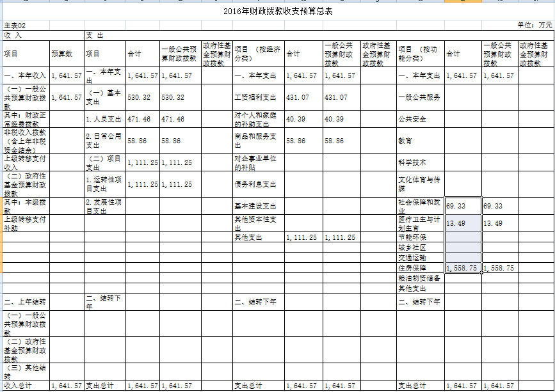Click the 文化体育与传媒 cell
This screenshot has height=392, width=555.
[419, 184]
